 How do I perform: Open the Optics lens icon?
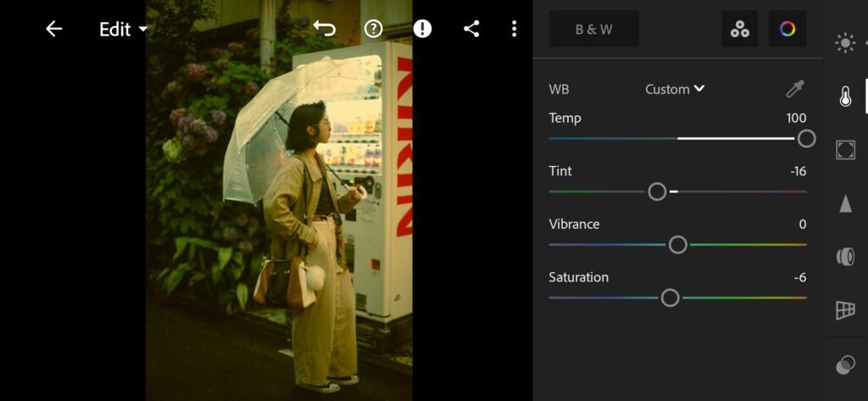coord(845,257)
